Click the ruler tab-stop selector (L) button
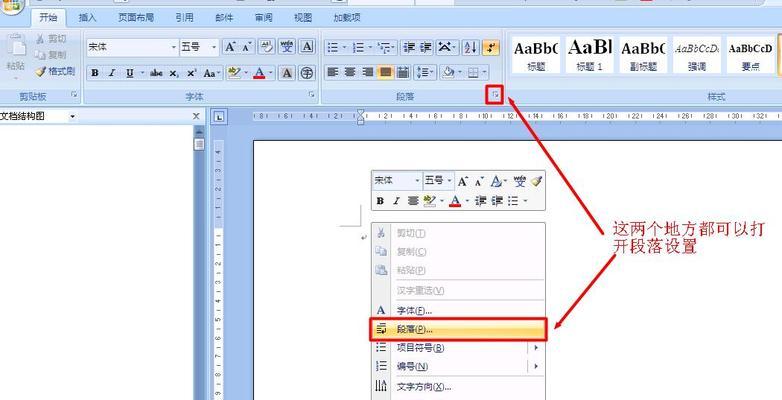 click(219, 118)
